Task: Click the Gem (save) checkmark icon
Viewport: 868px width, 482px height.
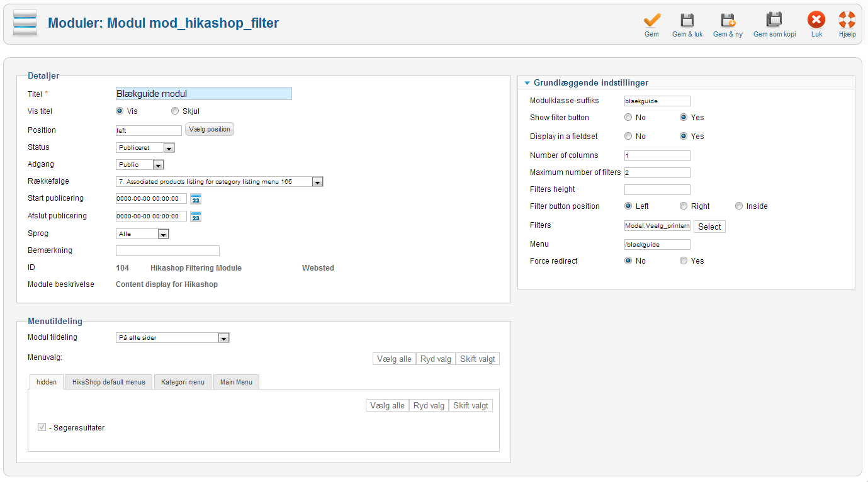Action: [651, 20]
